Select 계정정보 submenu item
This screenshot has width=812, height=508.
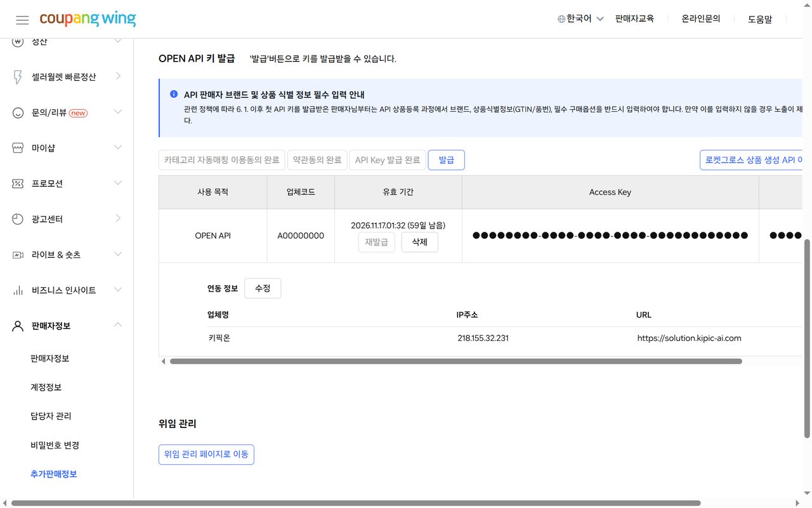pos(46,387)
